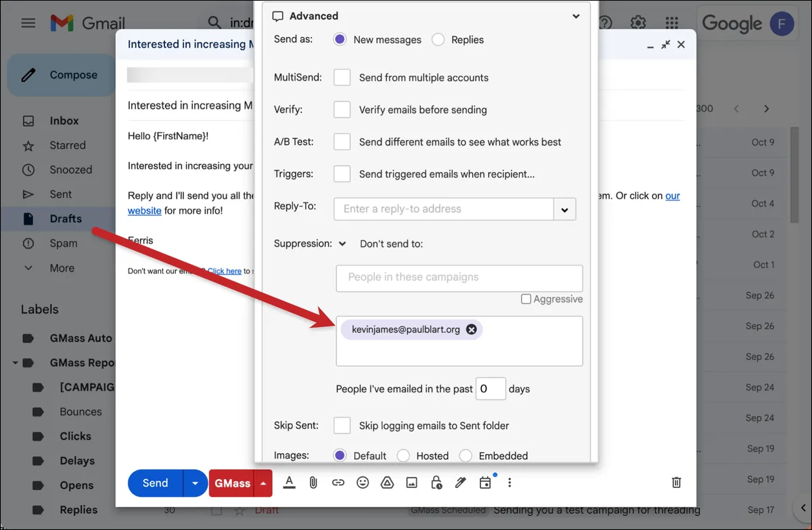Open the Google account avatar F

click(782, 24)
